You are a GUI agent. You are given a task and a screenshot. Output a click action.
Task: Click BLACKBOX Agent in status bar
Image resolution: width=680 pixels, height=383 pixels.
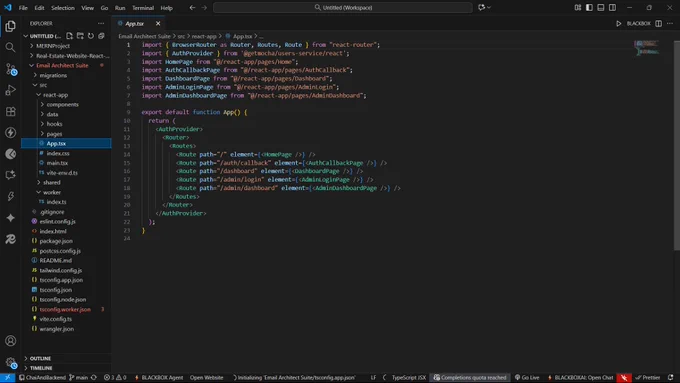[x=159, y=377]
